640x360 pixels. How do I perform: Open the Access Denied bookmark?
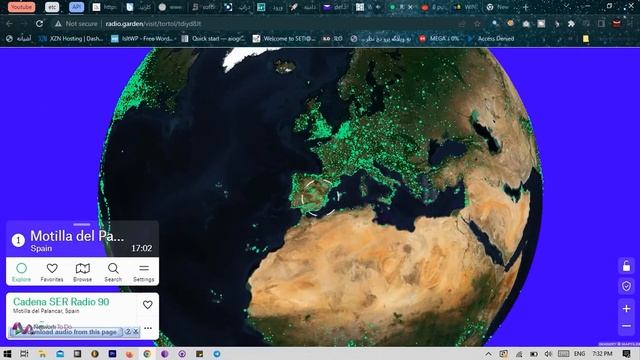coord(491,38)
